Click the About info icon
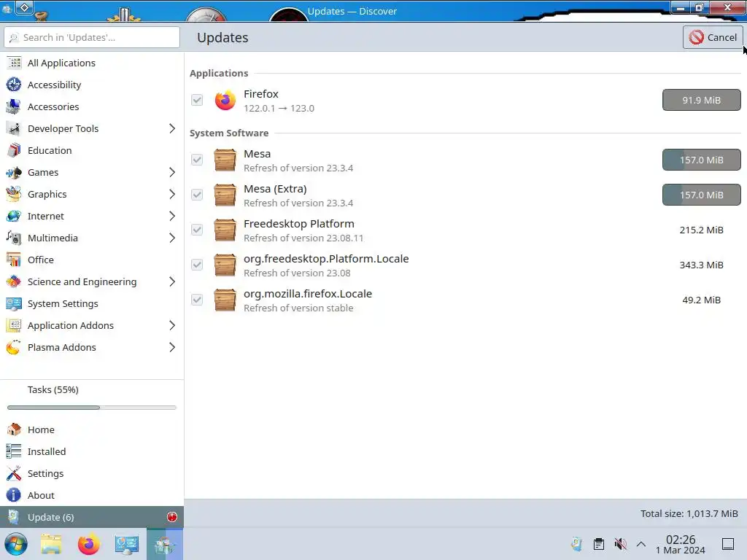Image resolution: width=747 pixels, height=560 pixels. coord(14,495)
